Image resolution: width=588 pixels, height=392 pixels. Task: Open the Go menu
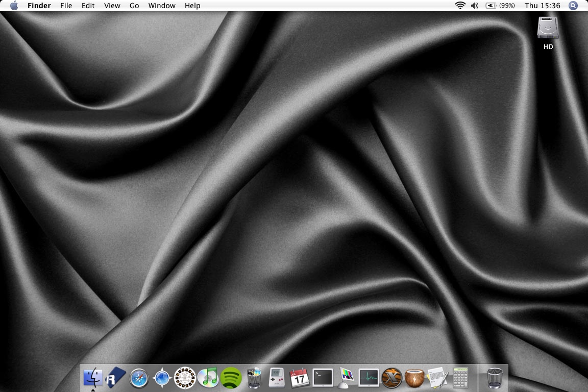(134, 6)
